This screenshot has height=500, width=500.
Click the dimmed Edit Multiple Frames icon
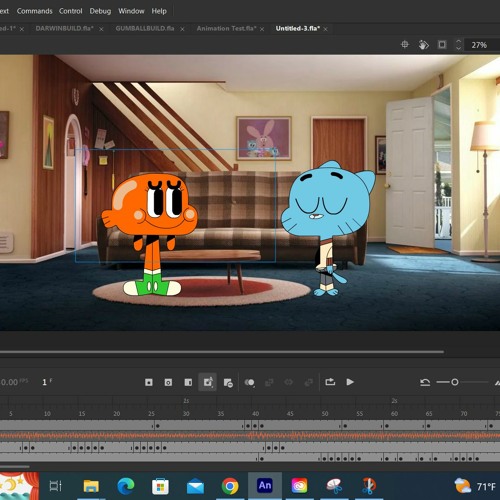coord(269,382)
